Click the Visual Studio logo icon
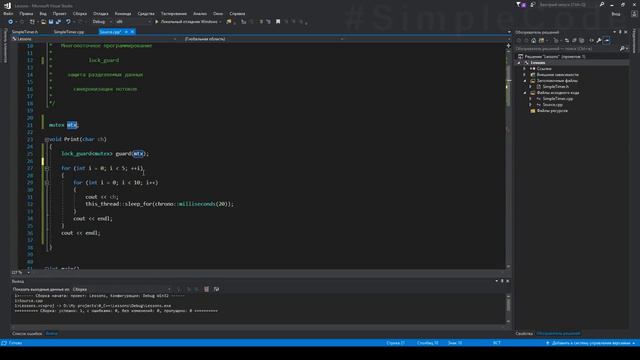This screenshot has width=640, height=360. 7,6
